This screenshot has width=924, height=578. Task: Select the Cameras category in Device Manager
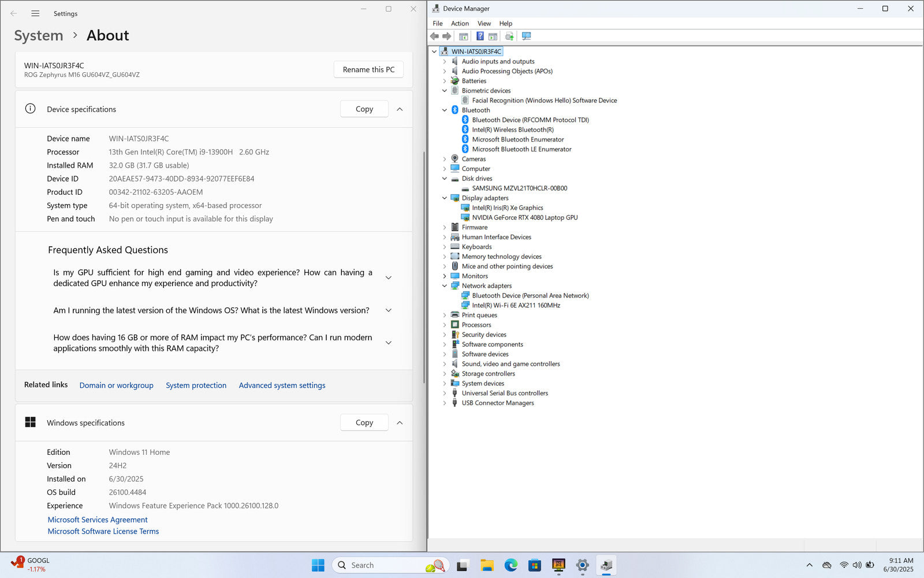pyautogui.click(x=474, y=159)
